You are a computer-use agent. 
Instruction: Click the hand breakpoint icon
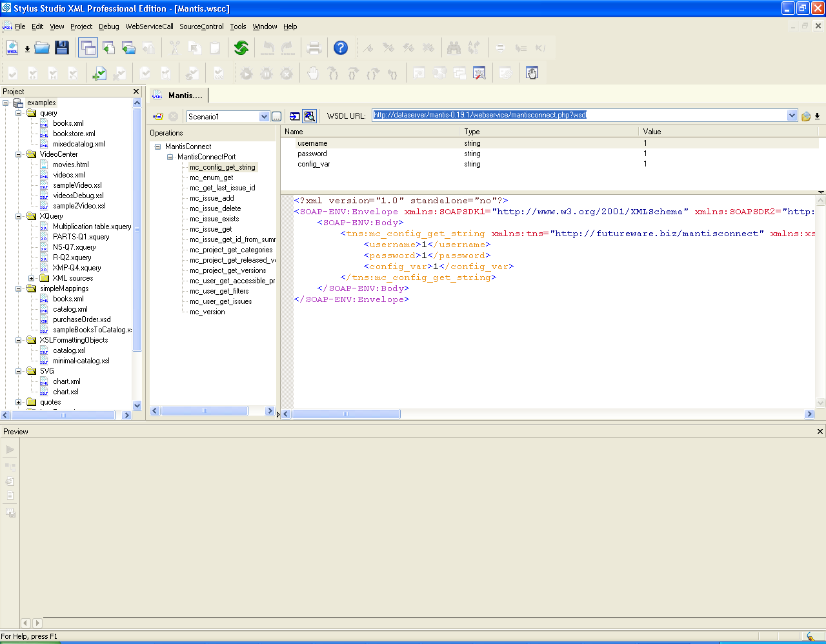pos(313,74)
